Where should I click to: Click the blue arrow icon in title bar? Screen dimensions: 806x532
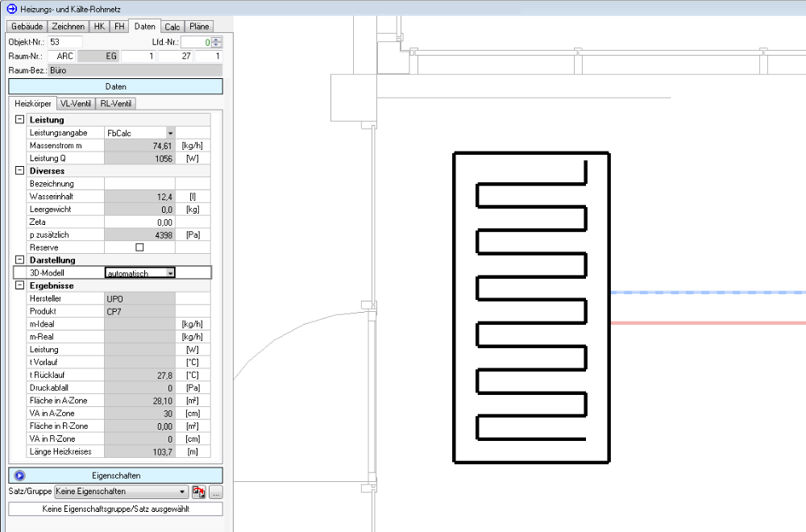[10, 8]
